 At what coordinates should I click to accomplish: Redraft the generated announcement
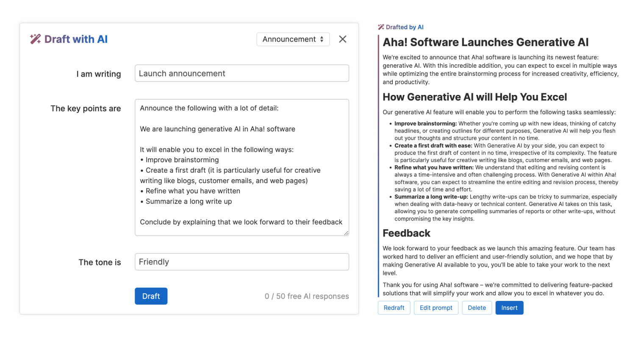[x=394, y=308]
